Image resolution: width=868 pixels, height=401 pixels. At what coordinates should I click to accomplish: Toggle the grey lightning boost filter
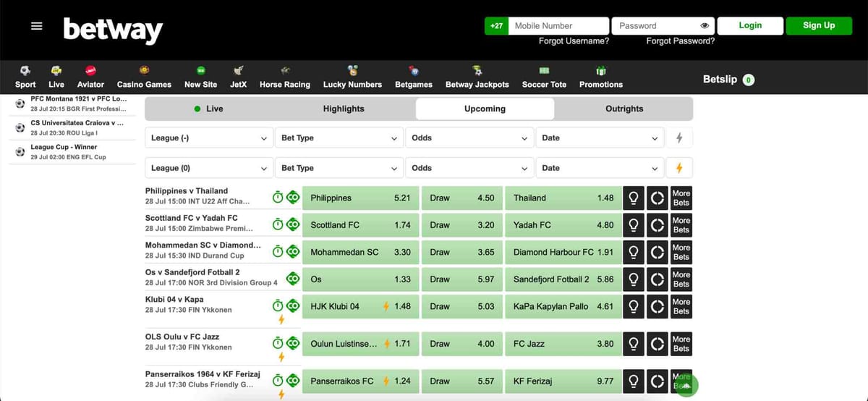click(x=678, y=138)
